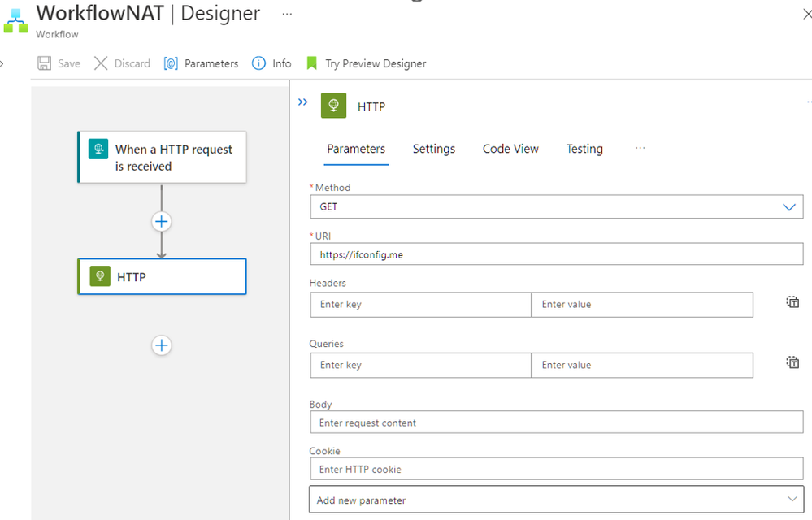Viewport: 812px width, 520px height.
Task: Click the WorkflowNAT logic app icon
Action: tap(15, 21)
